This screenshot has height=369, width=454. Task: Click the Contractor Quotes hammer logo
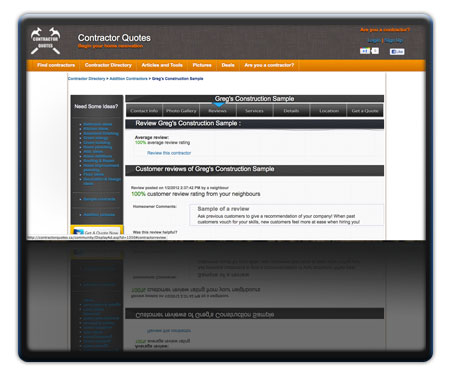point(45,41)
